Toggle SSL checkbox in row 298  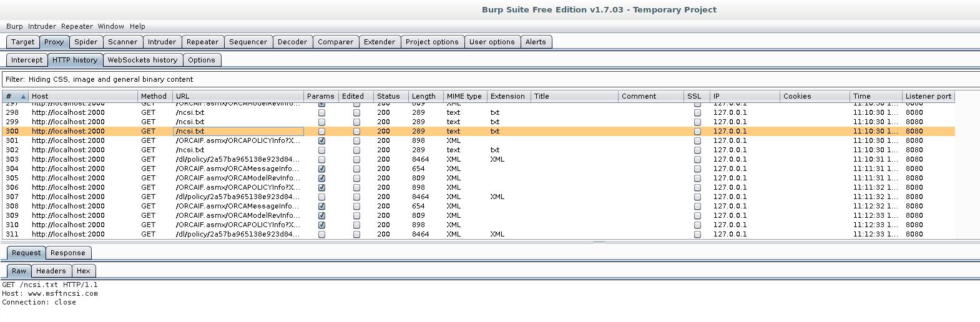697,113
